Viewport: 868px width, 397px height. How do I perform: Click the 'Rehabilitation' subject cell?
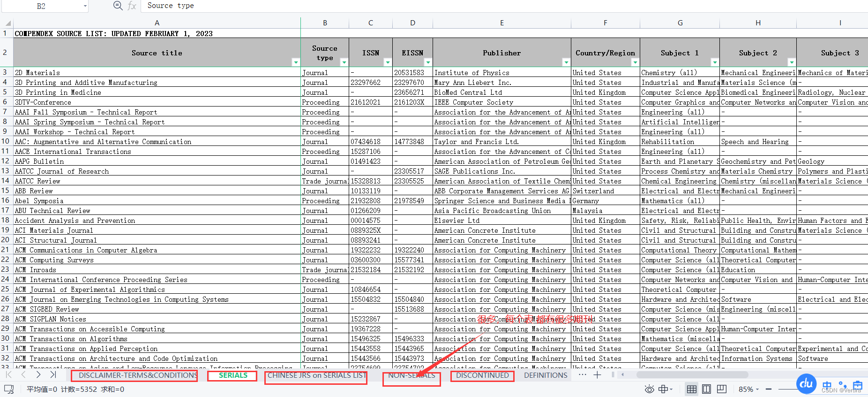point(680,141)
